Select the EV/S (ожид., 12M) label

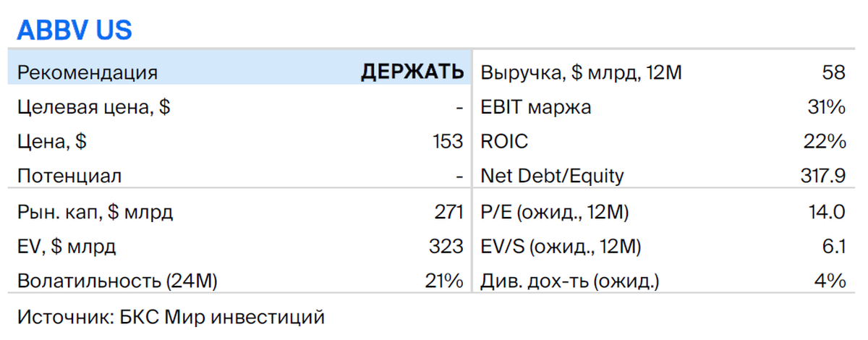(x=561, y=247)
